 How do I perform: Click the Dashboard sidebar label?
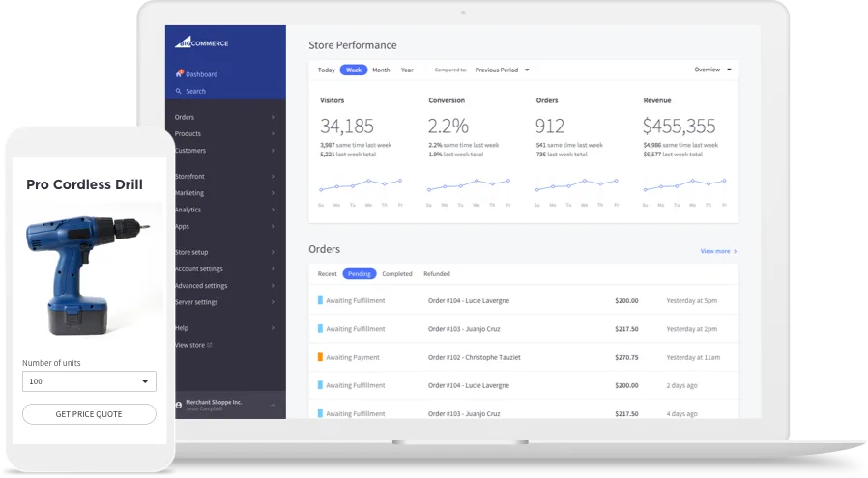(x=201, y=74)
